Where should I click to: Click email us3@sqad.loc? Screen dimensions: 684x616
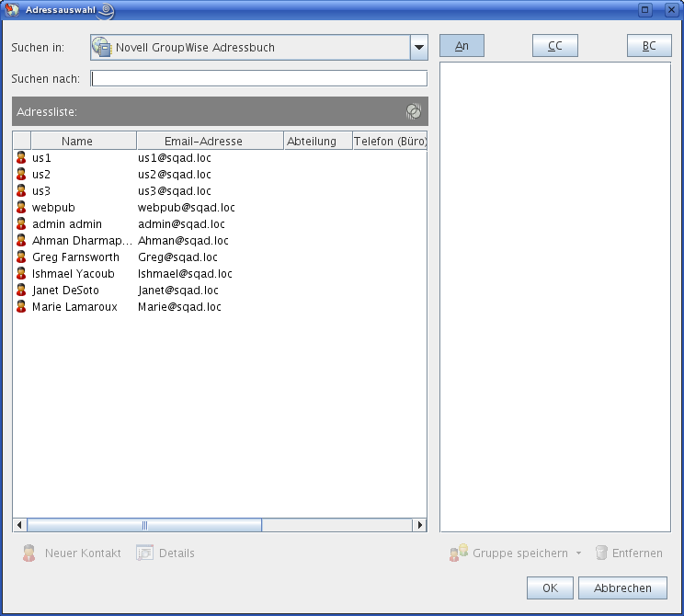[175, 191]
